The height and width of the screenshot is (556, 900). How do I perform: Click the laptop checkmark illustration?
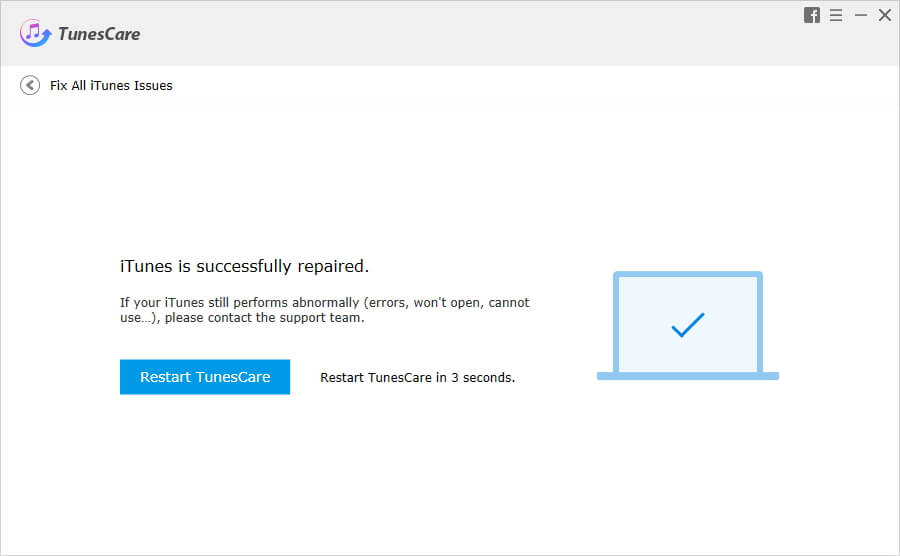(688, 325)
